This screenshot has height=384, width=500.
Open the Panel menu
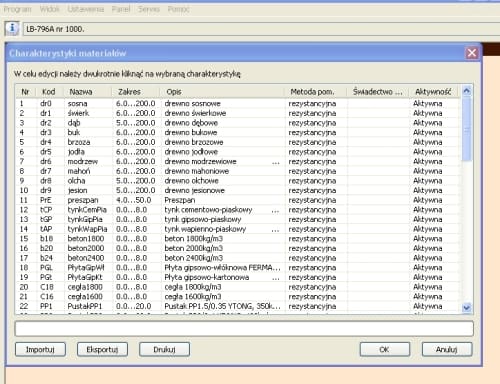[121, 9]
